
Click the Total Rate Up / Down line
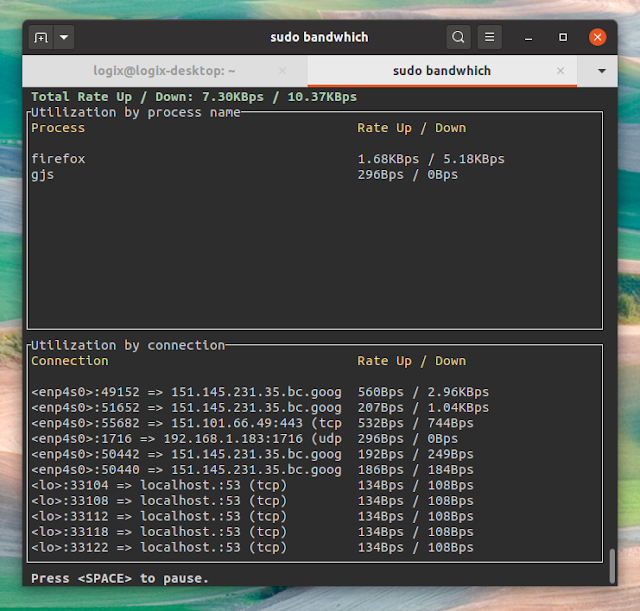pyautogui.click(x=194, y=97)
